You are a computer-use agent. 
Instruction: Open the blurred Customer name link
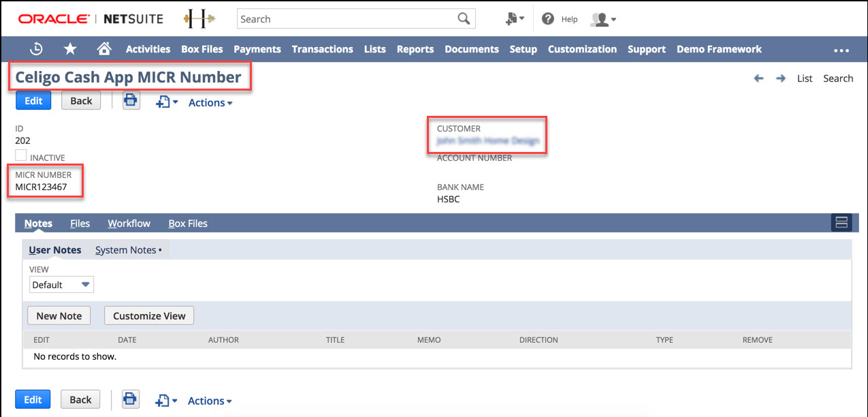coord(488,141)
